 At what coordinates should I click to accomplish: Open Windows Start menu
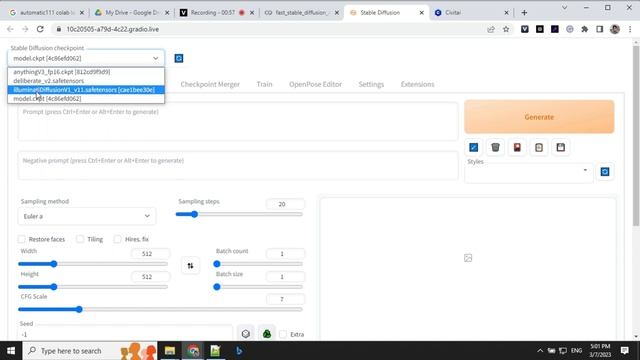[x=11, y=351]
